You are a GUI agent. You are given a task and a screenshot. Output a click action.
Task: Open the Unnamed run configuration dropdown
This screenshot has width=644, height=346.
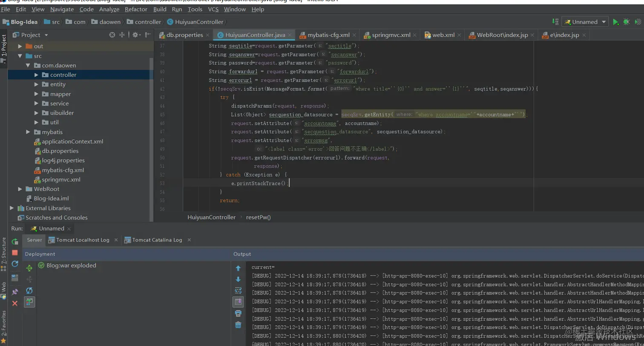tap(585, 22)
